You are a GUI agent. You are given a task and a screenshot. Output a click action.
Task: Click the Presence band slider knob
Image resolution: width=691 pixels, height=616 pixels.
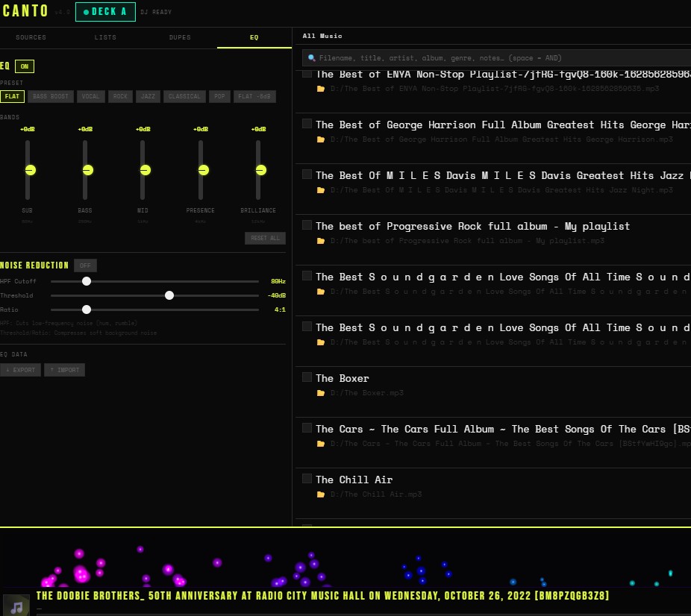tap(204, 170)
